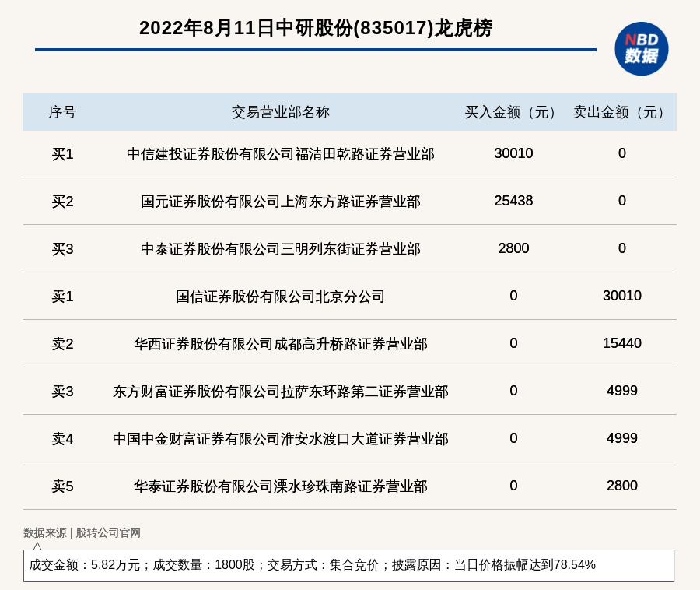
Task: Select 华西证券股份有限公司成都高升桥路证券营业部
Action: [280, 343]
